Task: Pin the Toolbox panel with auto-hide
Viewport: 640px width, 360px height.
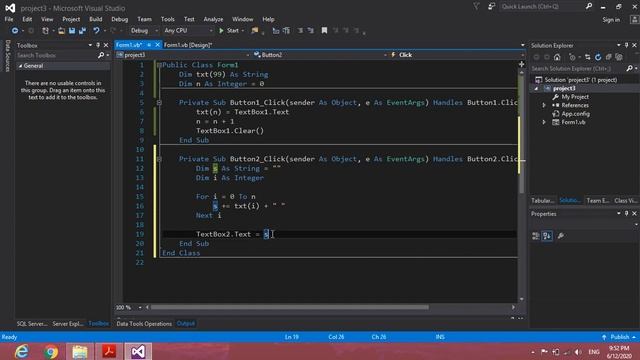Action: 98,45
